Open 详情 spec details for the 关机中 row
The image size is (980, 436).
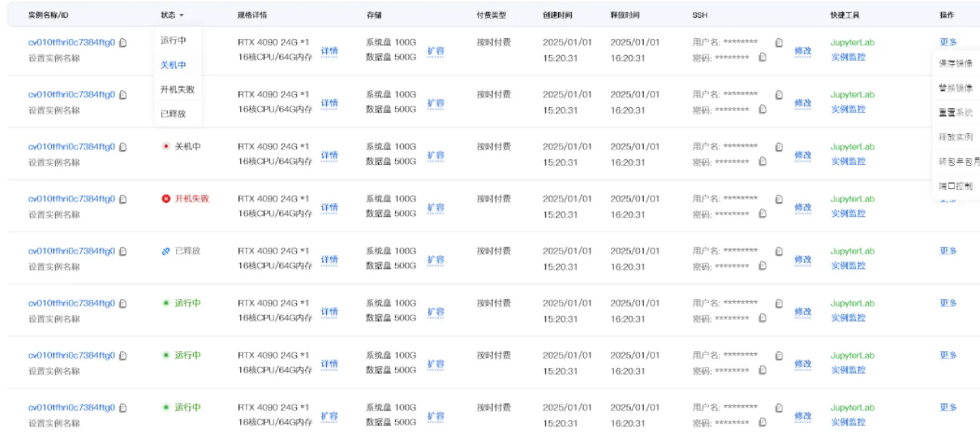pyautogui.click(x=329, y=156)
